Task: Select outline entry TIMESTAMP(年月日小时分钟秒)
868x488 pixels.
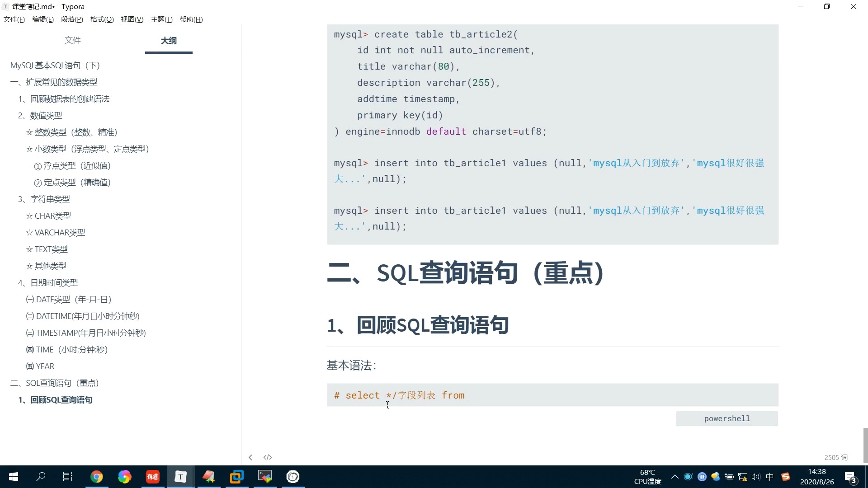Action: (x=90, y=333)
